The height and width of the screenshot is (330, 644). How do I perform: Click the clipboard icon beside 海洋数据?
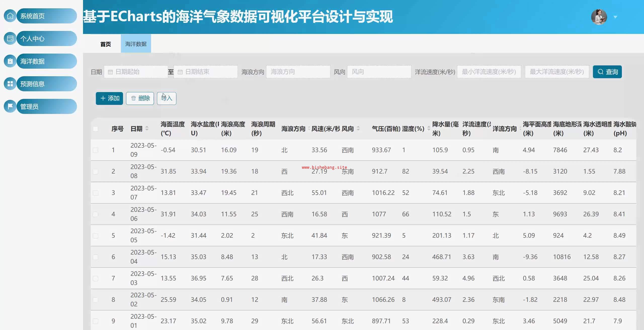click(10, 61)
